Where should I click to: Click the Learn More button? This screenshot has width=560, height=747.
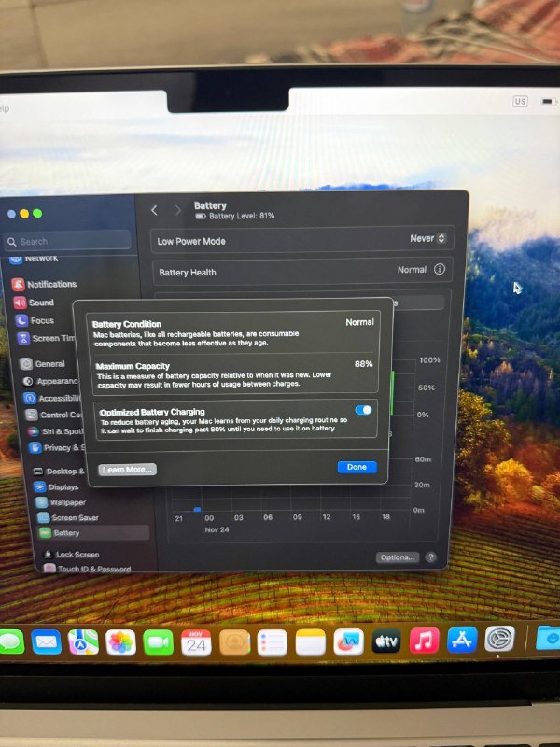tap(127, 470)
